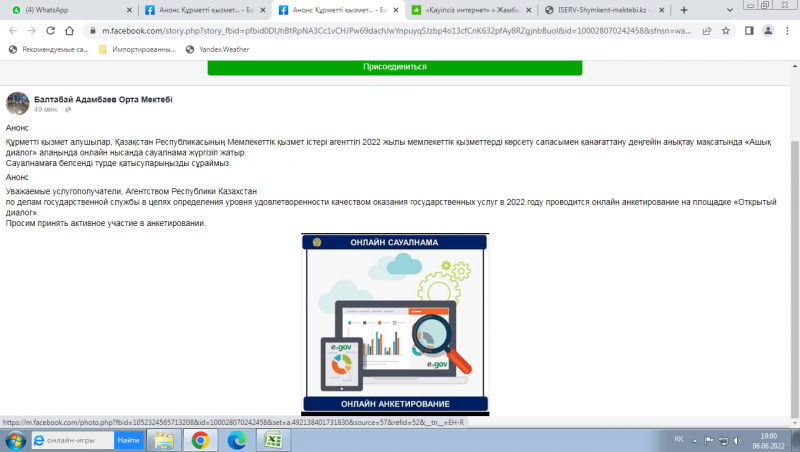This screenshot has height=452, width=800.
Task: Show hidden system tray icons
Action: click(x=694, y=441)
